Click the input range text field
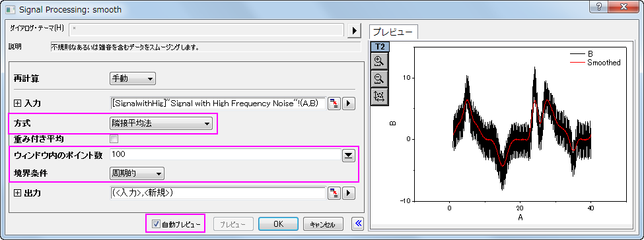The height and width of the screenshot is (240, 644). pyautogui.click(x=218, y=104)
